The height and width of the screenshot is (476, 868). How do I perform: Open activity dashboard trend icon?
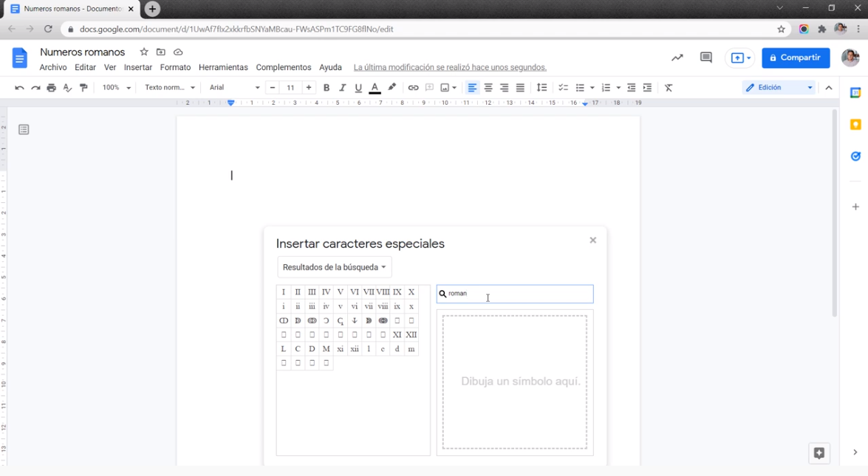point(677,58)
